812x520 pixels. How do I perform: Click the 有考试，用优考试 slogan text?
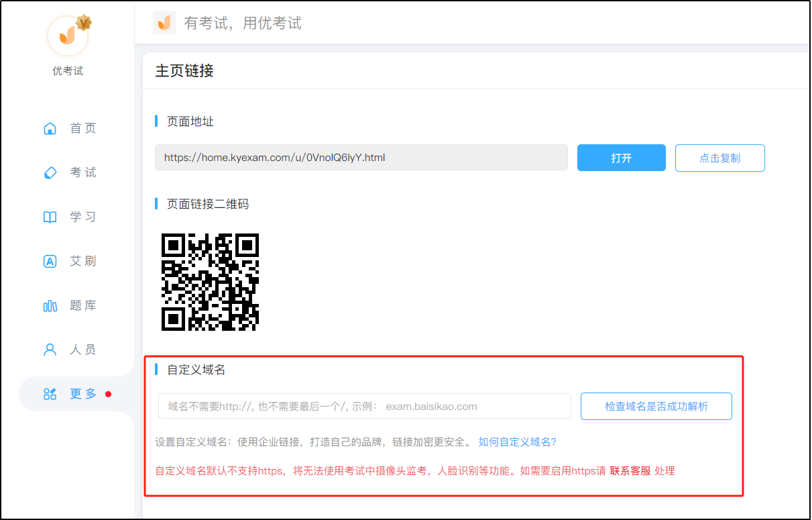(243, 23)
